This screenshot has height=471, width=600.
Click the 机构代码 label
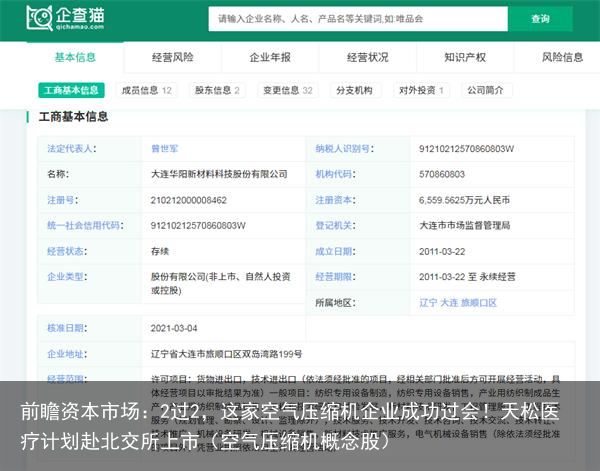335,174
